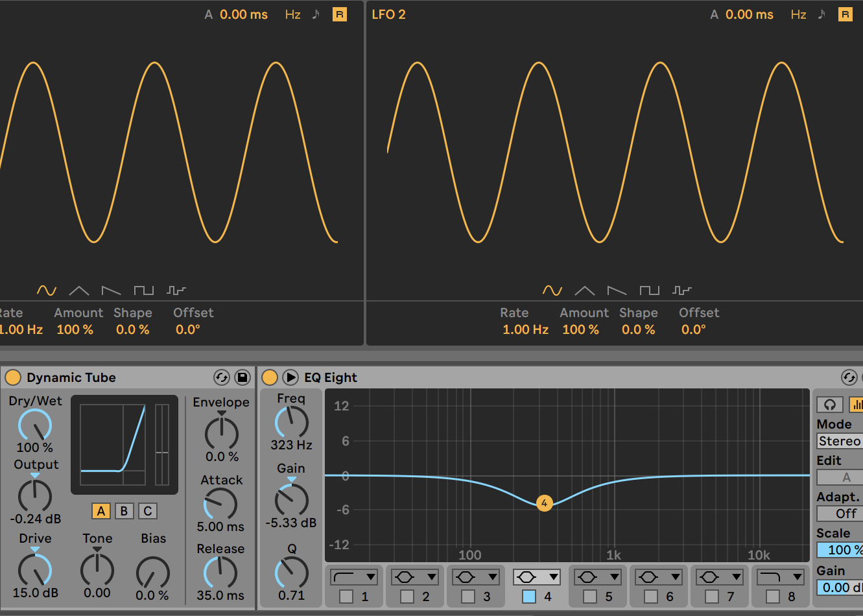Screen dimensions: 863x616
Task: Disable EQ Eight band 4 checkbox
Action: point(529,597)
